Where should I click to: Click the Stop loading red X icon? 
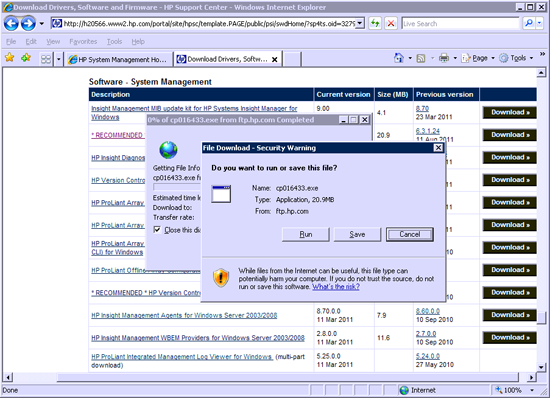pyautogui.click(x=391, y=23)
